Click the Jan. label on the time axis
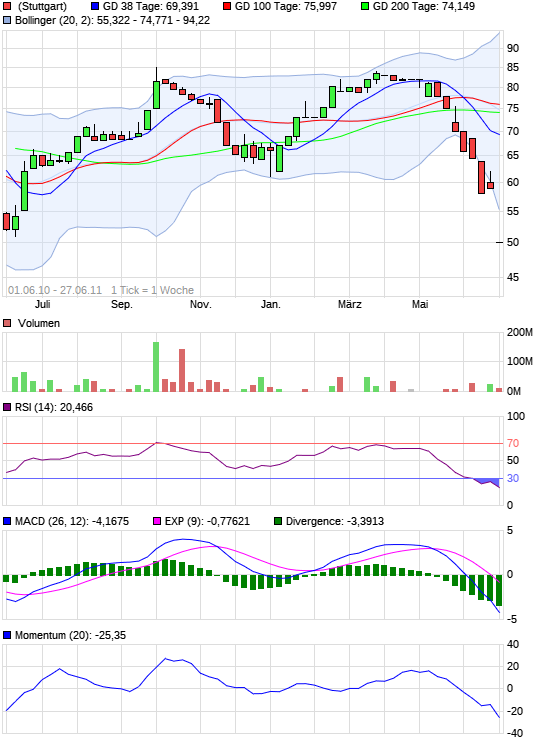 point(271,305)
